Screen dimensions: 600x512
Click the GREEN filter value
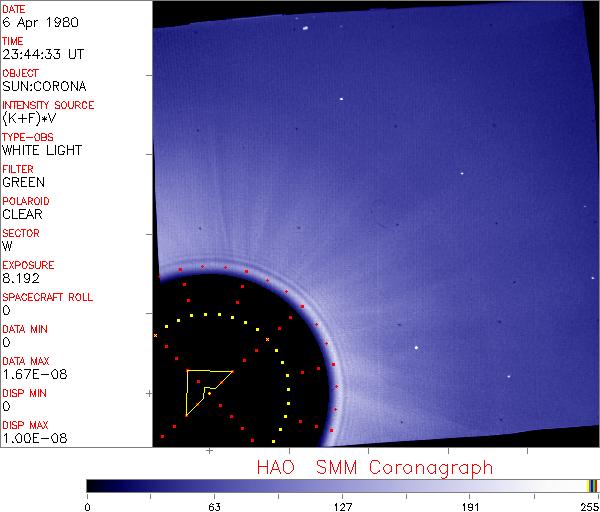pos(23,182)
